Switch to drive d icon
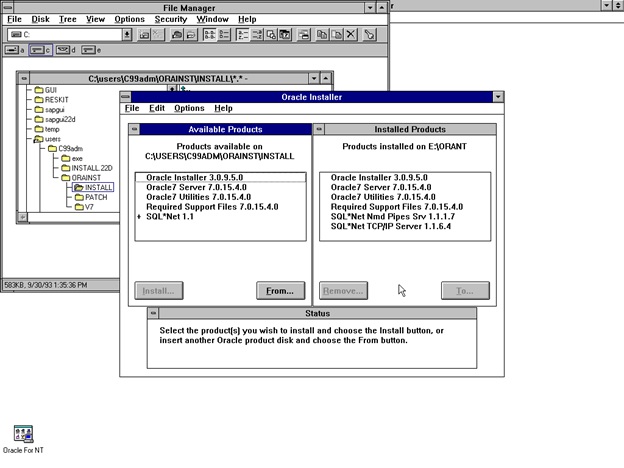The width and height of the screenshot is (624, 468). coord(65,50)
